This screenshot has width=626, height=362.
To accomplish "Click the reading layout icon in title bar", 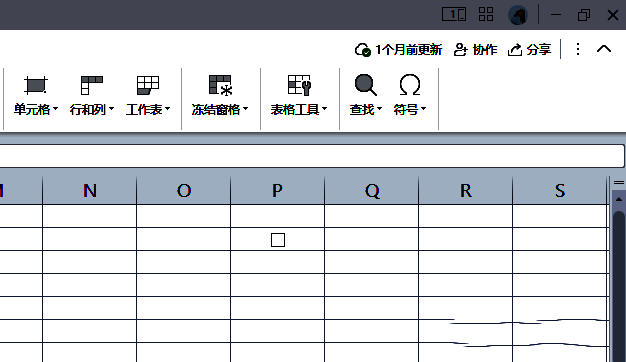I will tap(454, 15).
